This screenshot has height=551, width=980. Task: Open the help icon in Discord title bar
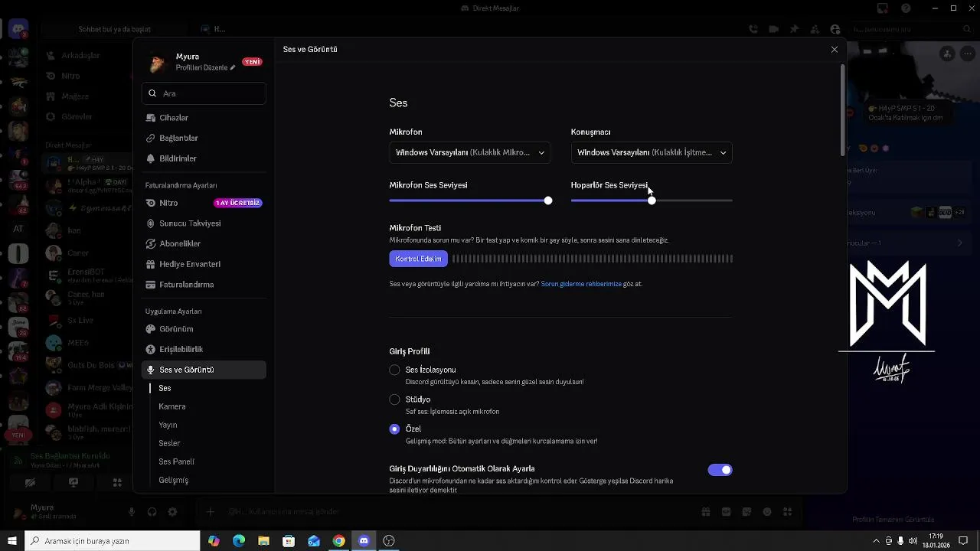tap(906, 8)
